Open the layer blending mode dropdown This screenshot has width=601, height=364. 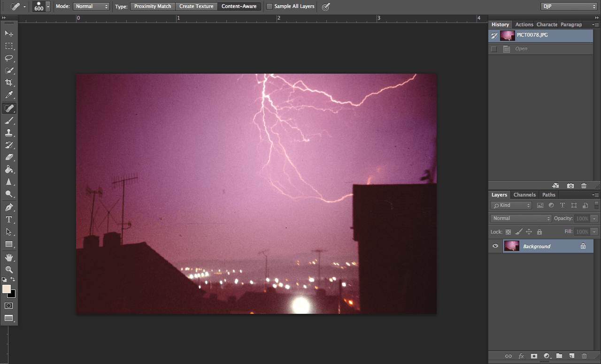(521, 218)
